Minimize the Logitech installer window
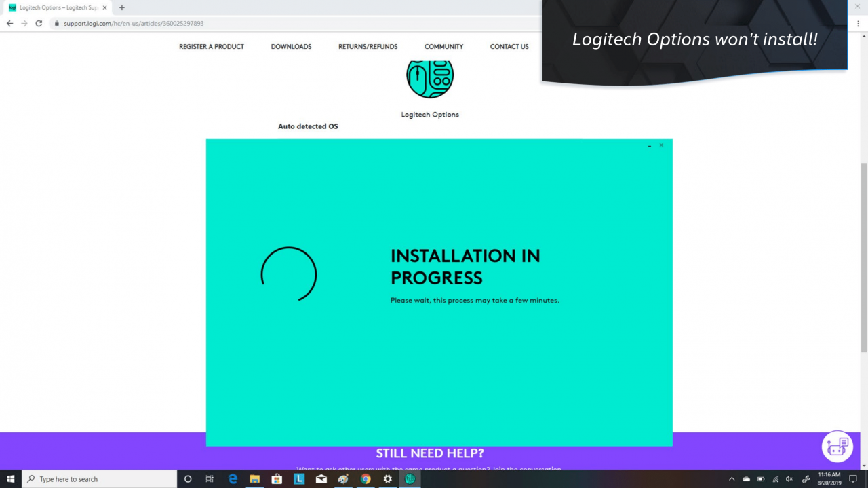This screenshot has height=488, width=868. pos(649,145)
